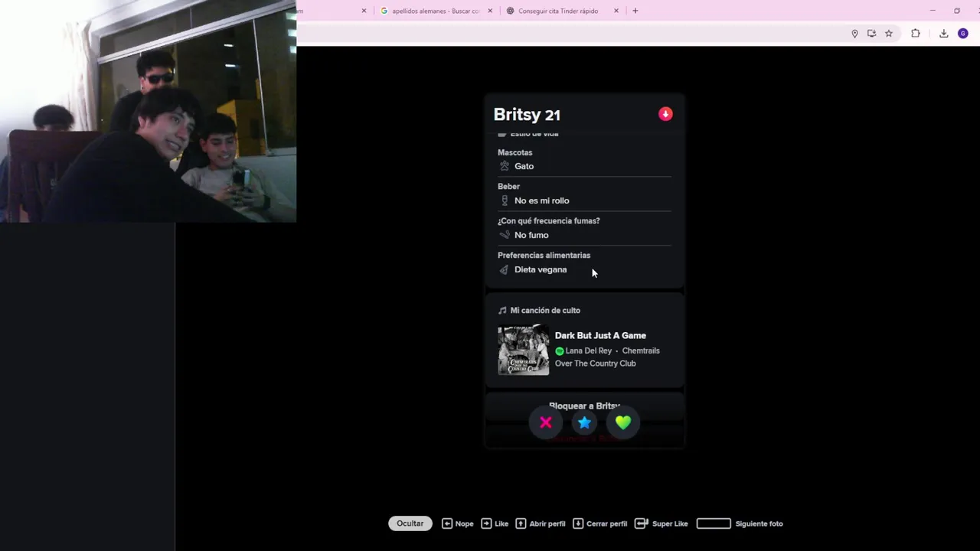Click the smoking icon next to No fumo
Screen dimensions: 980x551
click(504, 235)
